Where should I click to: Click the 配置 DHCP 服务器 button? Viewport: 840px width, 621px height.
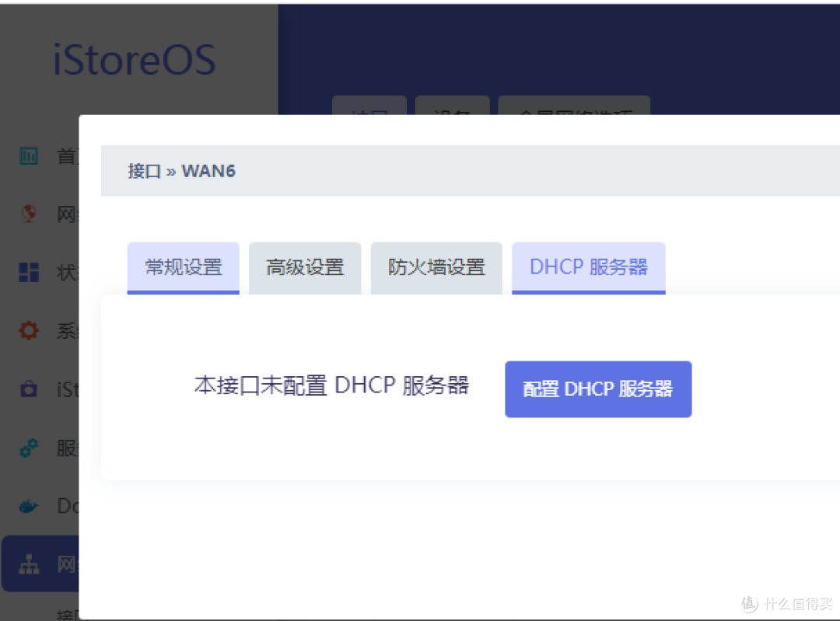coord(598,389)
